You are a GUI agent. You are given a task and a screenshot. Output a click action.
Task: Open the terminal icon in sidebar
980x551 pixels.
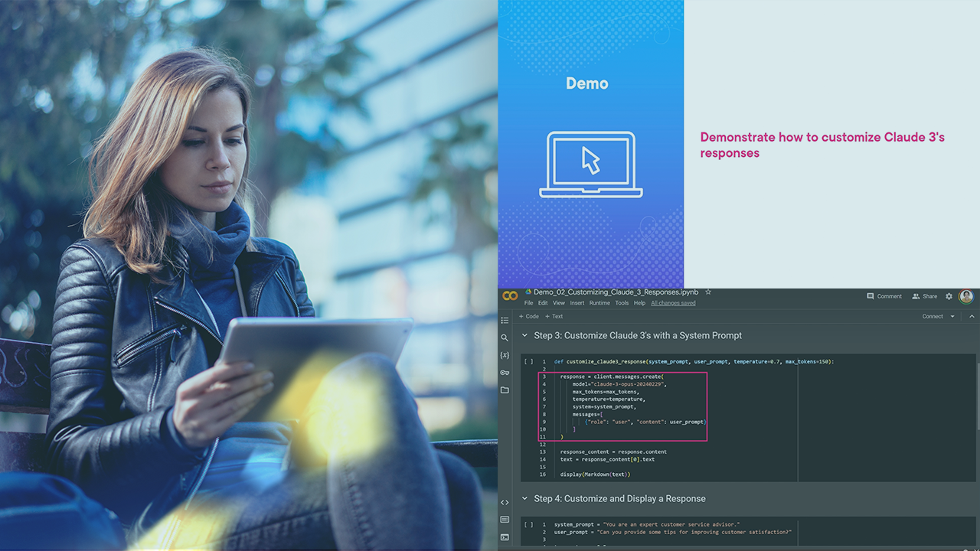[505, 537]
